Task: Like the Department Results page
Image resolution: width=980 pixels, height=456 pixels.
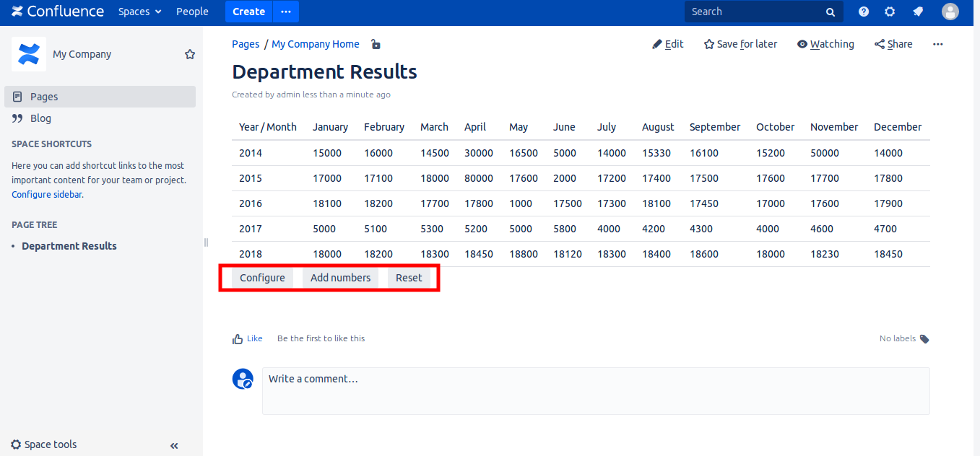Action: [x=248, y=338]
